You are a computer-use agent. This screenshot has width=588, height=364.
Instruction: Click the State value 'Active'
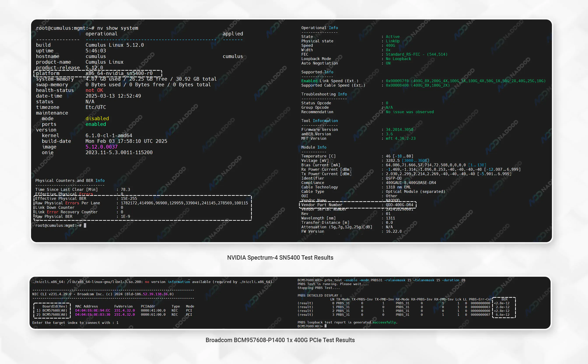pos(393,37)
